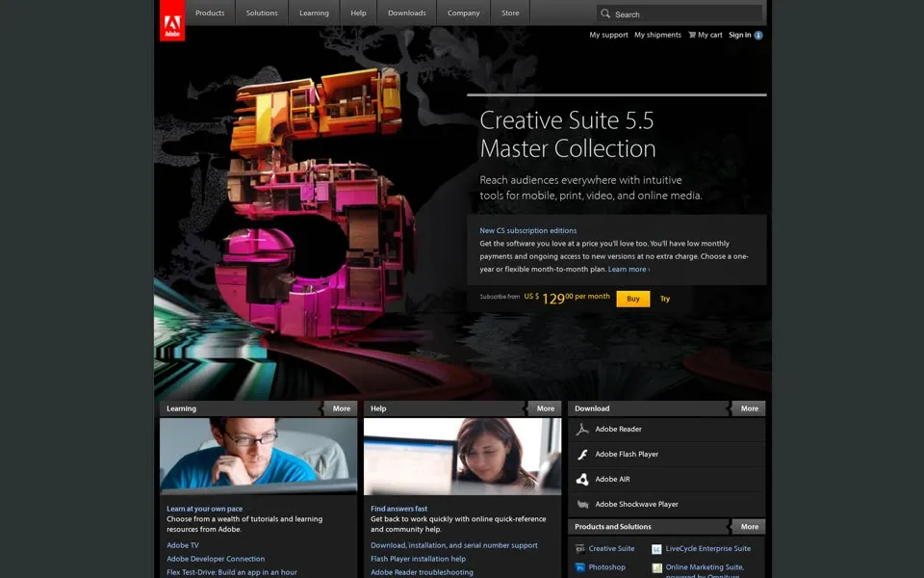Click the Adobe Reader download text
The width and height of the screenshot is (924, 578).
[618, 430]
